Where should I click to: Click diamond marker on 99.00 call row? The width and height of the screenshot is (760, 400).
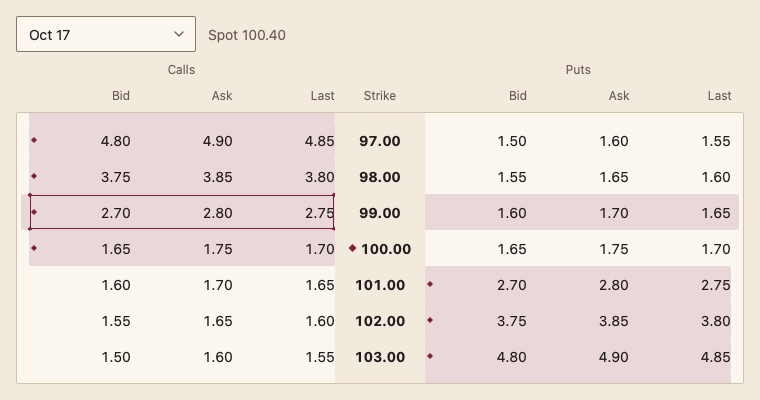pyautogui.click(x=34, y=212)
